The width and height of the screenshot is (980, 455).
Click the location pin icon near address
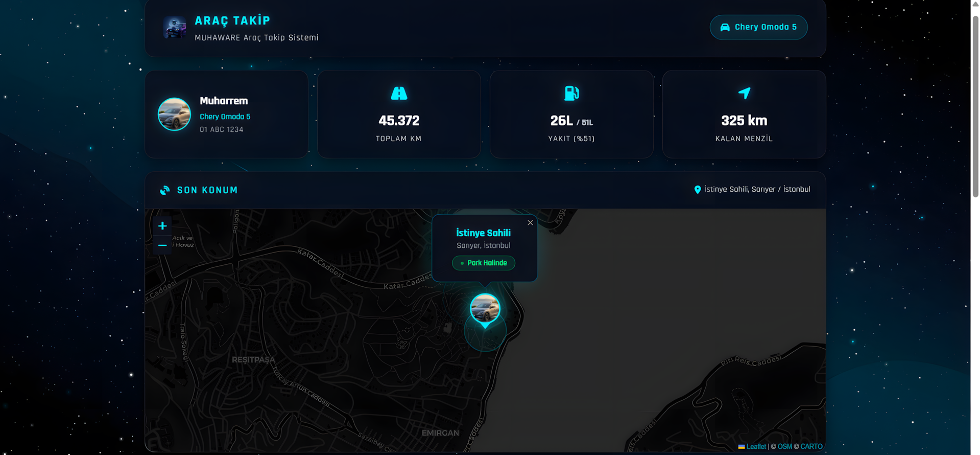pos(698,190)
